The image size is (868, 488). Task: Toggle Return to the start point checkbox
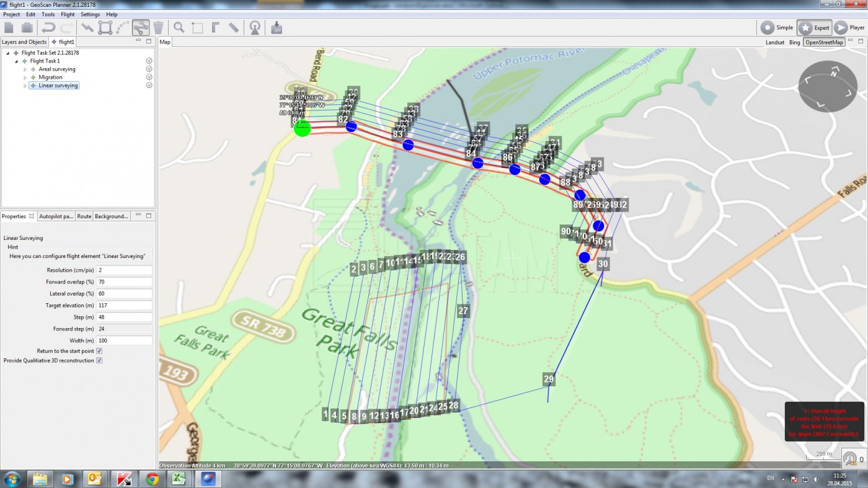click(99, 351)
